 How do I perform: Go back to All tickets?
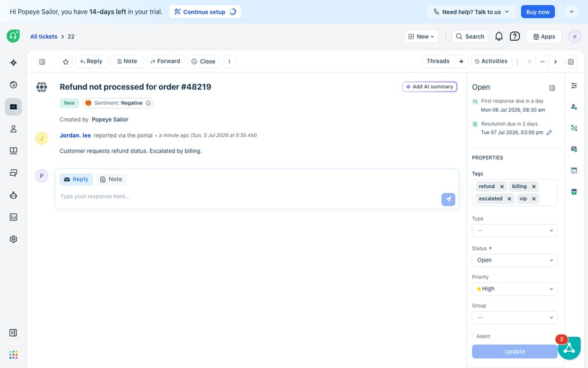44,37
